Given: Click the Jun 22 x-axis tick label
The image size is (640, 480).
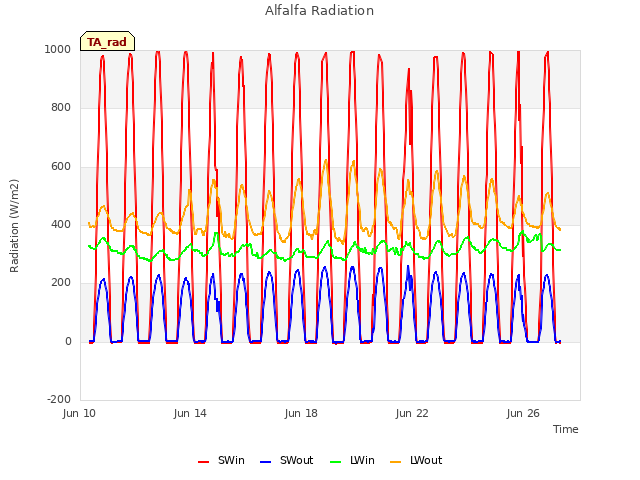Looking at the screenshot, I should point(412,413).
